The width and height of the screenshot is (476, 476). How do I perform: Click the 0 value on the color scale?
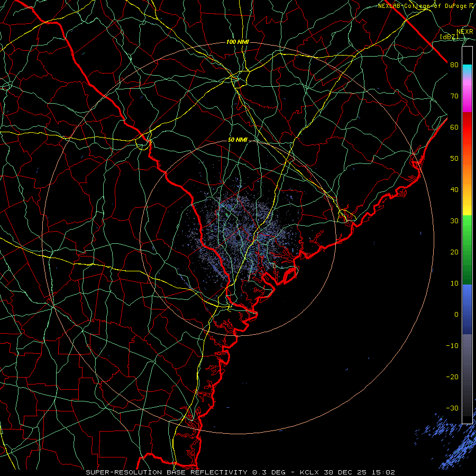(456, 315)
